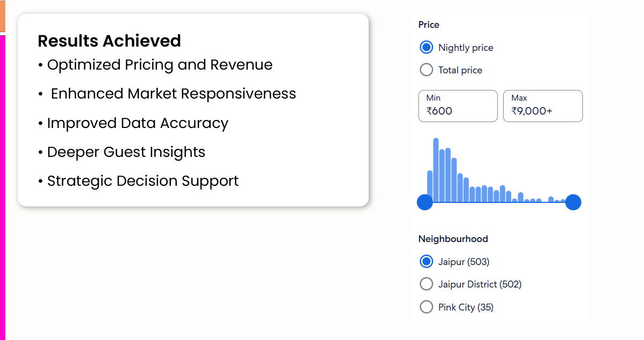
Task: Click the orange block in the top-left corner
Action: pyautogui.click(x=2, y=16)
